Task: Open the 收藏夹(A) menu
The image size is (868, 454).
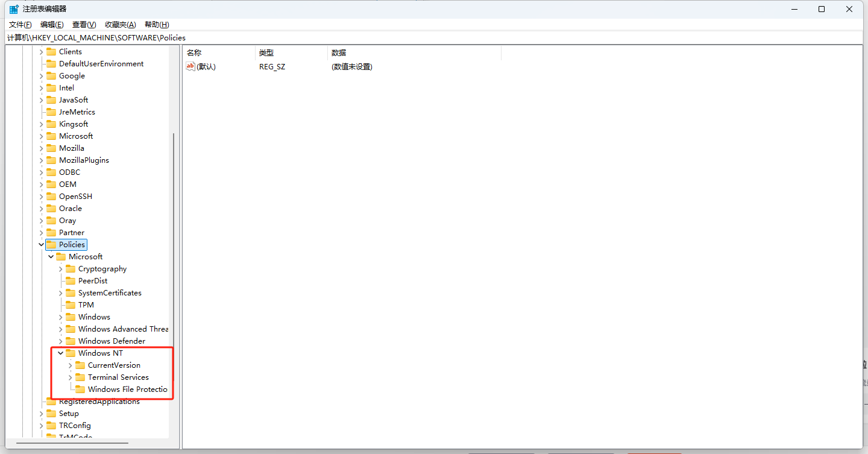Action: [120, 25]
